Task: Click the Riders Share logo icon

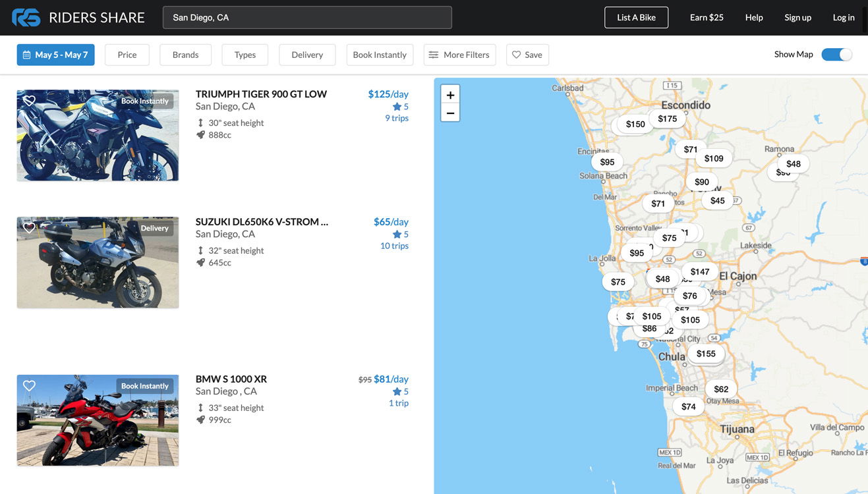Action: pyautogui.click(x=26, y=18)
